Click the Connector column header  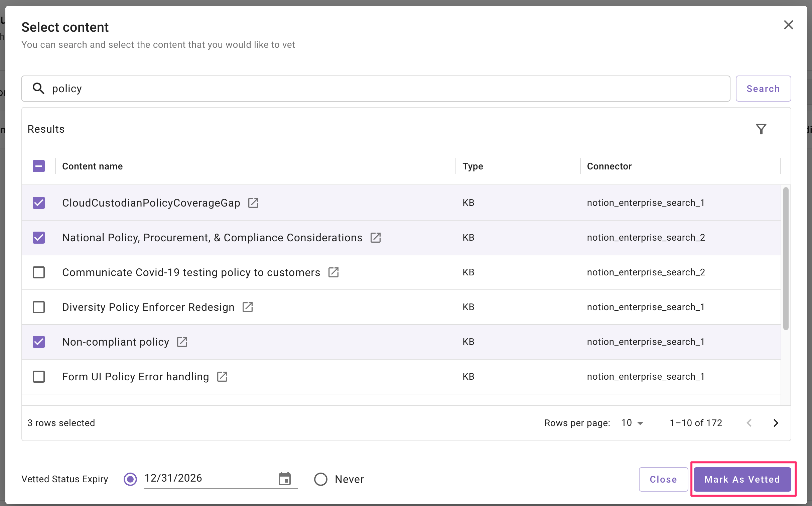609,166
